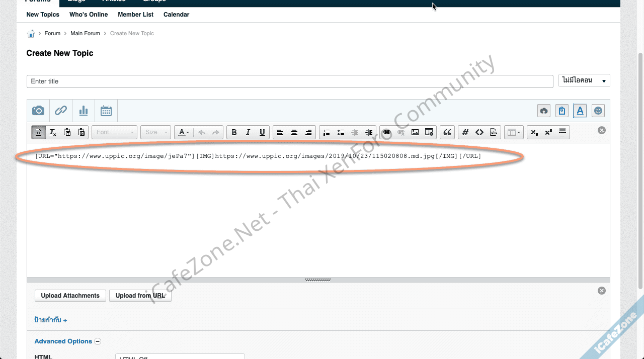Click the calendar event icon

[106, 111]
